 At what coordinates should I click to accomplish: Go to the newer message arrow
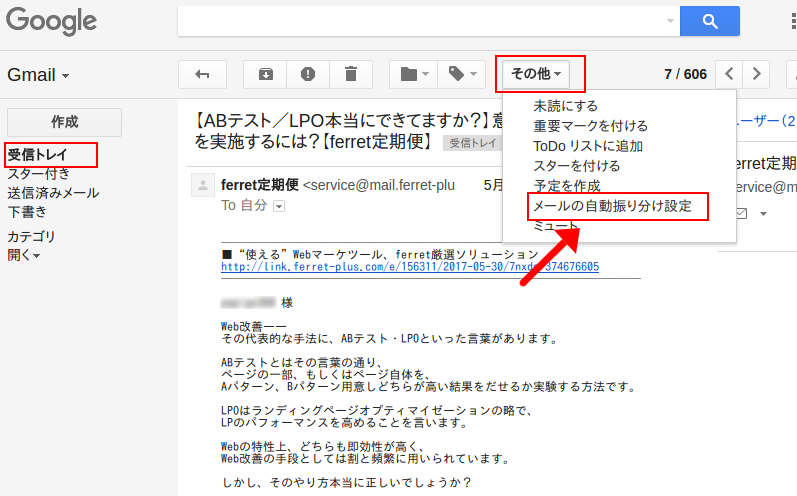click(729, 74)
